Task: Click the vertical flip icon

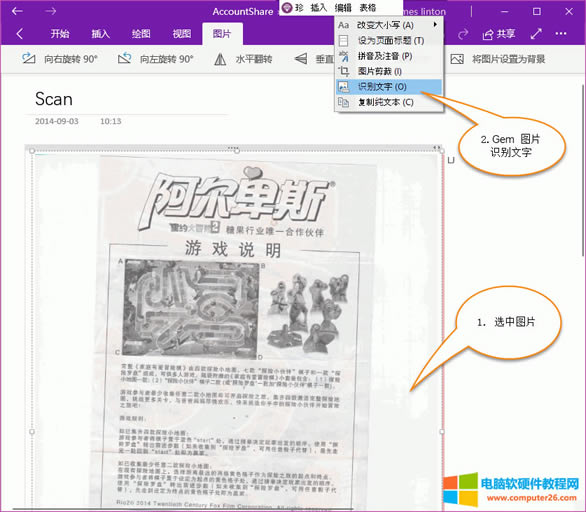Action: [x=301, y=59]
